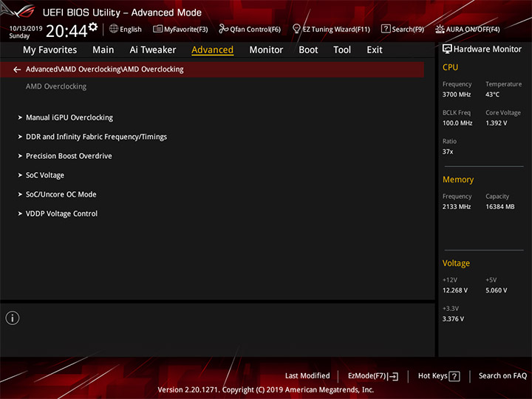Image resolution: width=532 pixels, height=399 pixels.
Task: Switch to Main tab
Action: (x=103, y=50)
